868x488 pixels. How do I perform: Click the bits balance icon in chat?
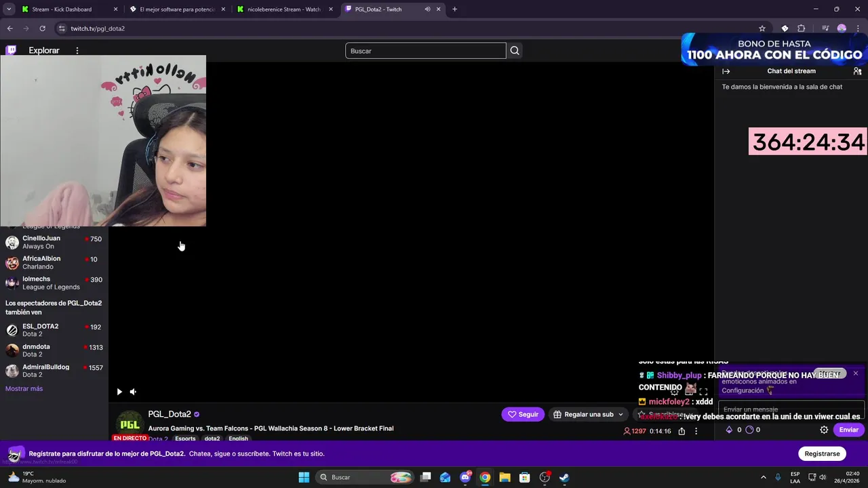729,430
